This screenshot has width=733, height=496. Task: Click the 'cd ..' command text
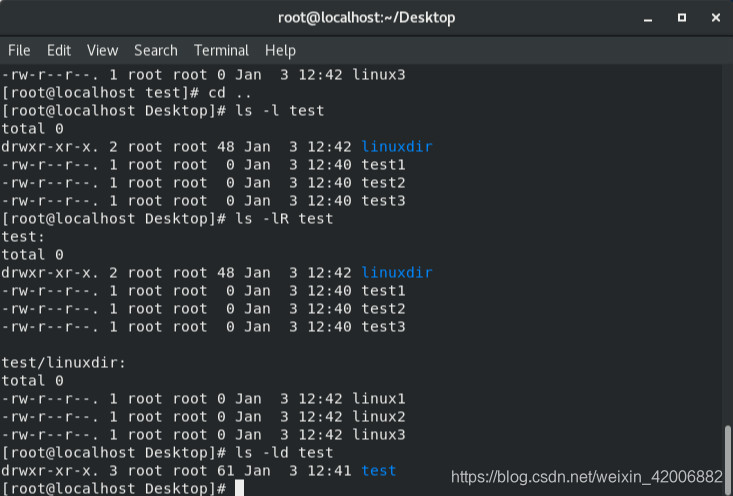coord(230,93)
